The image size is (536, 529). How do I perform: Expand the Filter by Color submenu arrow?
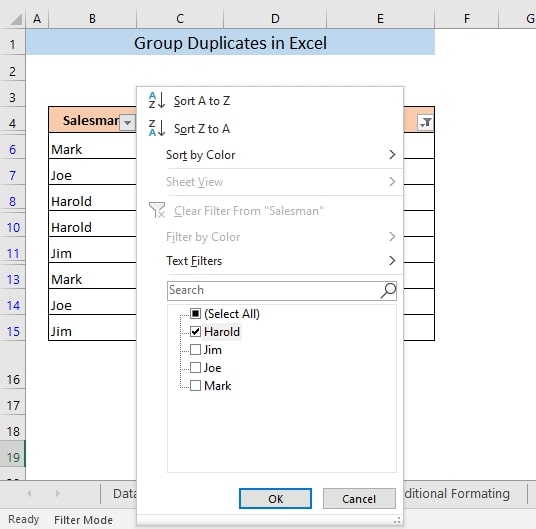coord(392,236)
